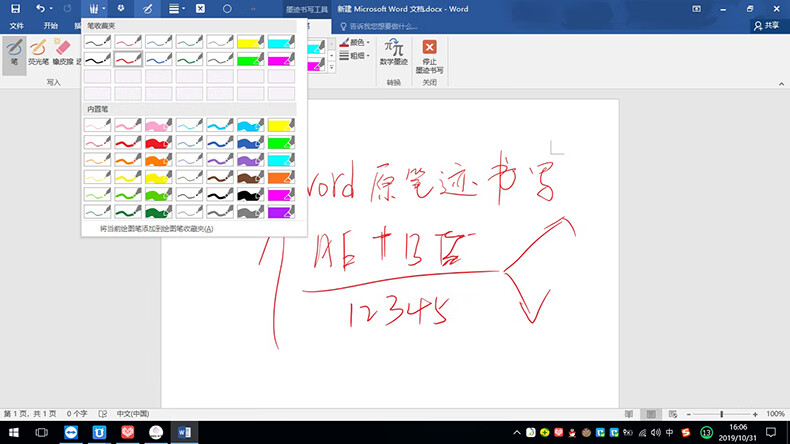Save the document from the quick access toolbar
Screen dimensions: 790x444
pyautogui.click(x=15, y=8)
